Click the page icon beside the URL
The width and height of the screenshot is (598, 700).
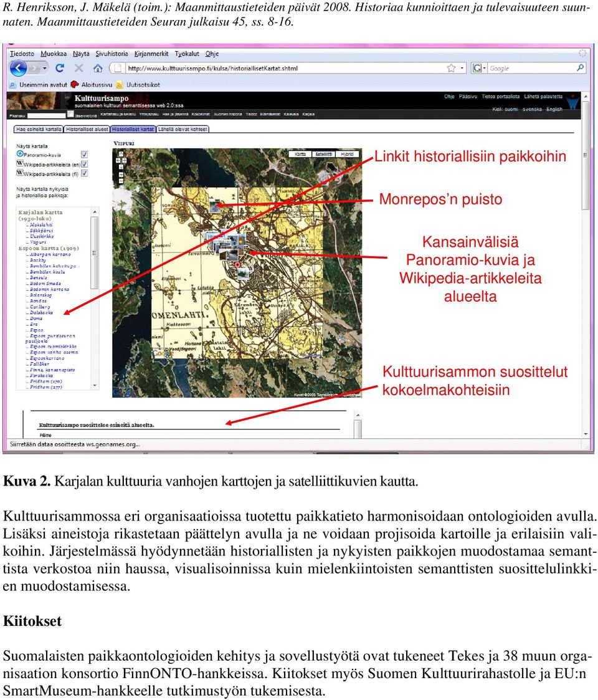[x=118, y=69]
